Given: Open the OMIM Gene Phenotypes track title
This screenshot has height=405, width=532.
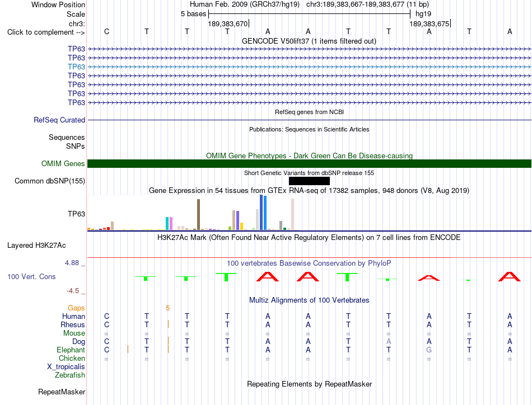Looking at the screenshot, I should [309, 156].
